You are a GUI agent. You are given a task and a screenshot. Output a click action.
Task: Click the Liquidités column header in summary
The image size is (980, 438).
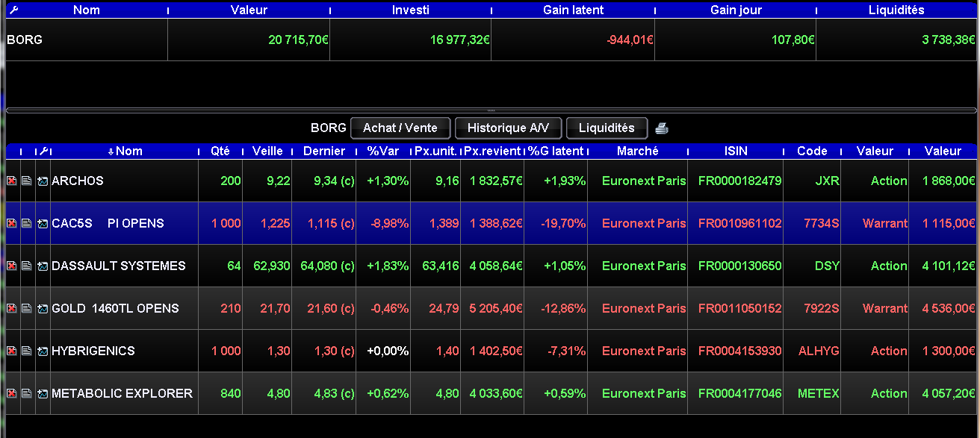(896, 10)
